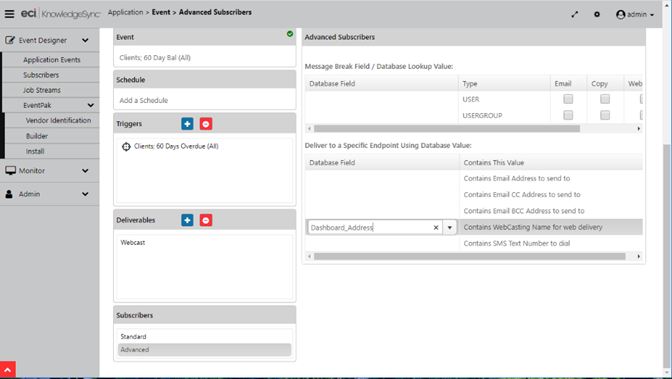
Task: Collapse the EventPak submenu chevron
Action: pyautogui.click(x=90, y=105)
